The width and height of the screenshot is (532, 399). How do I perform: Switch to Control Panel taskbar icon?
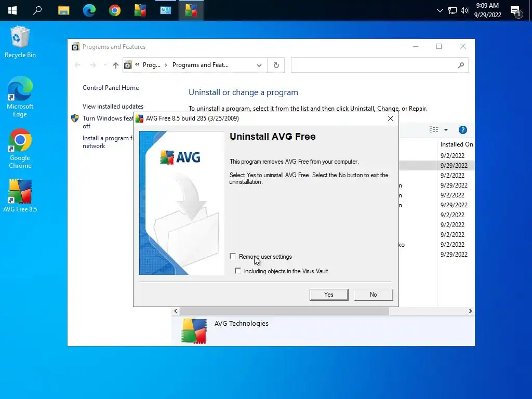coord(166,10)
